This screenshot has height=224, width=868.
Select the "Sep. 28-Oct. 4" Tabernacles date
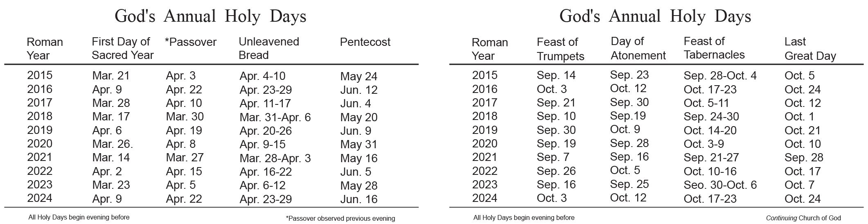pyautogui.click(x=720, y=76)
